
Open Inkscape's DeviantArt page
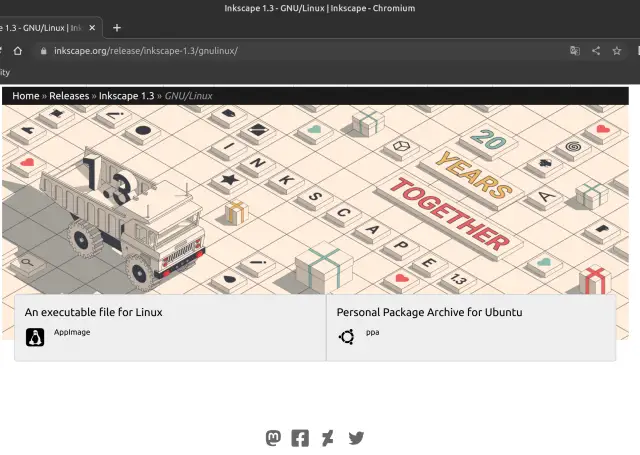click(x=327, y=438)
